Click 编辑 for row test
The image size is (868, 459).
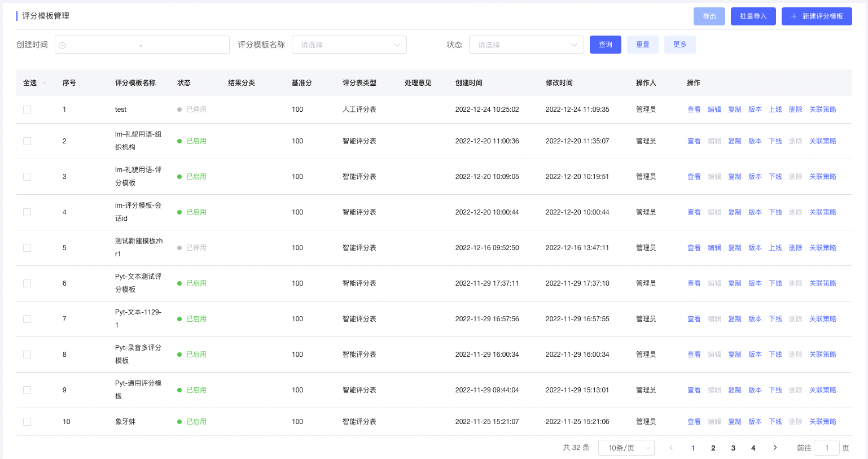pos(714,110)
